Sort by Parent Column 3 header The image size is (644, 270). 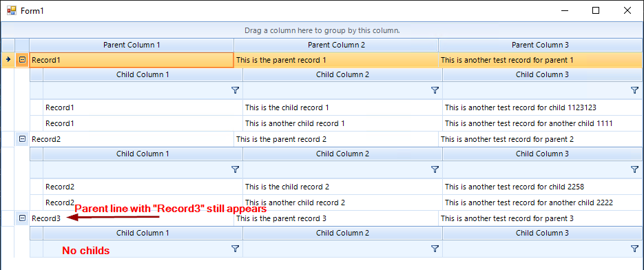(540, 45)
